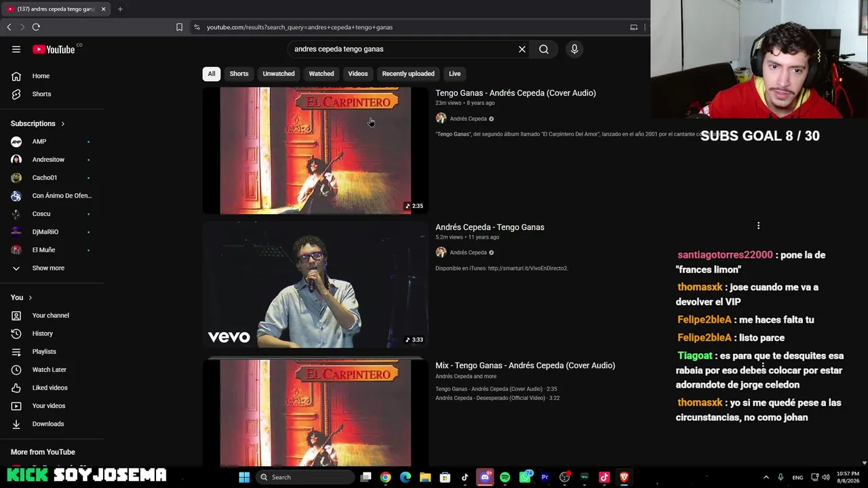
Task: Open the Mix - Tengo Ganas playlist thumbnail
Action: point(315,412)
